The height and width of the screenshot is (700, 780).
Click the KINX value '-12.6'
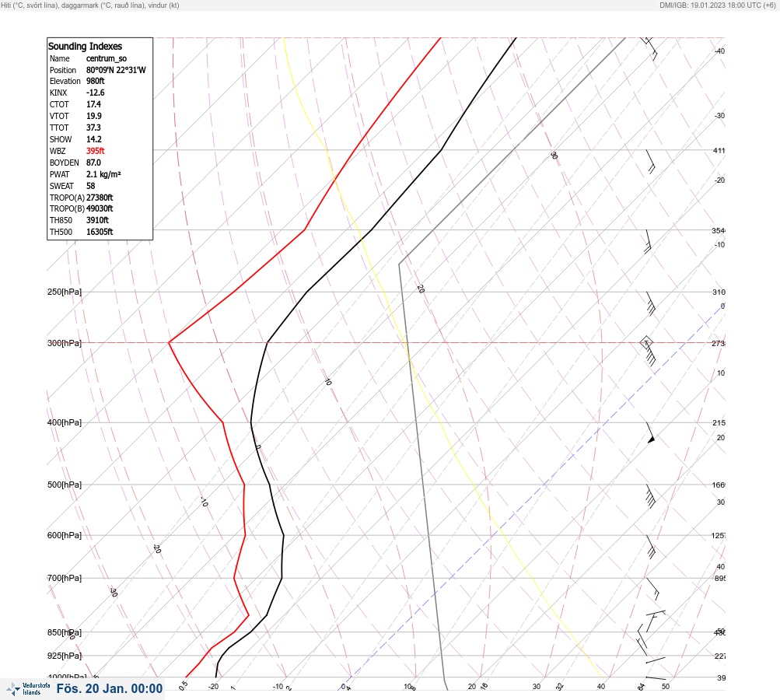coord(95,93)
